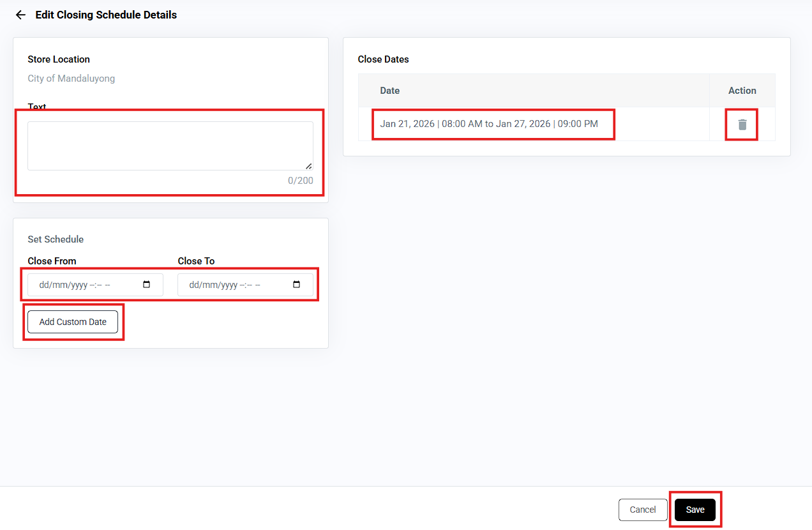Image resolution: width=812 pixels, height=530 pixels.
Task: Click the Add Custom Date button
Action: (x=73, y=322)
